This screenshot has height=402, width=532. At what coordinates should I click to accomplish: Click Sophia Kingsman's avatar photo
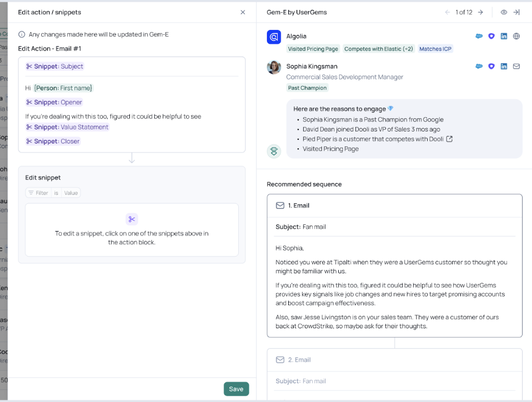pos(274,67)
